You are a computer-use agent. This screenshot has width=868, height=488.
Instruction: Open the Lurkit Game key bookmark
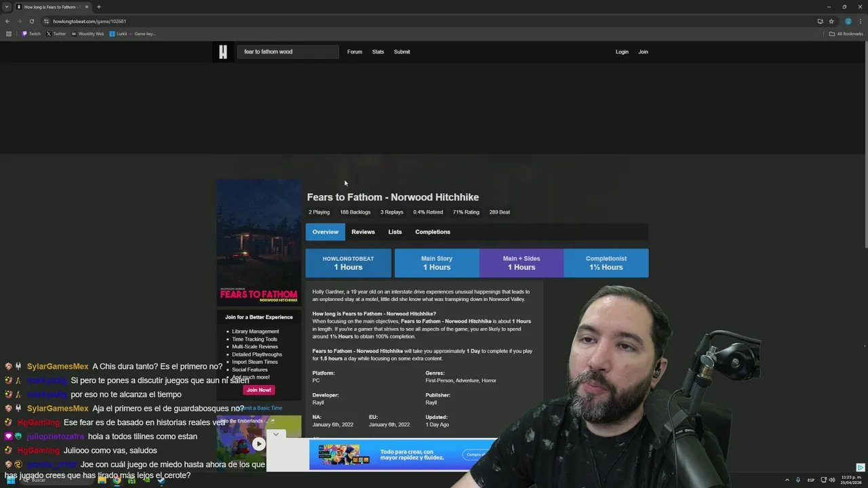[132, 34]
